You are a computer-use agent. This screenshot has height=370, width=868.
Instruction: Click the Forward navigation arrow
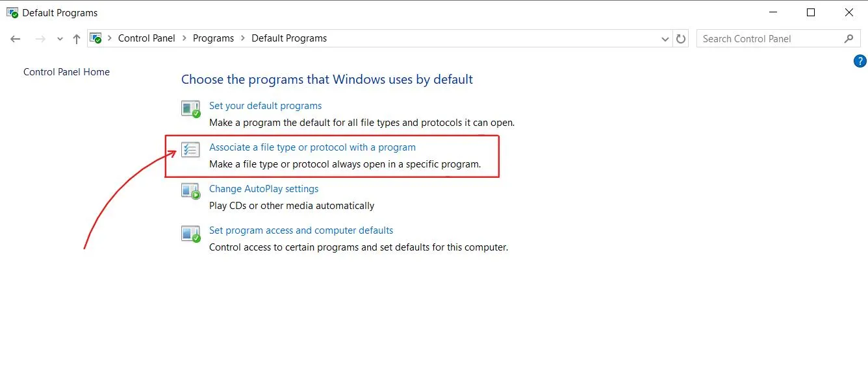pos(40,39)
